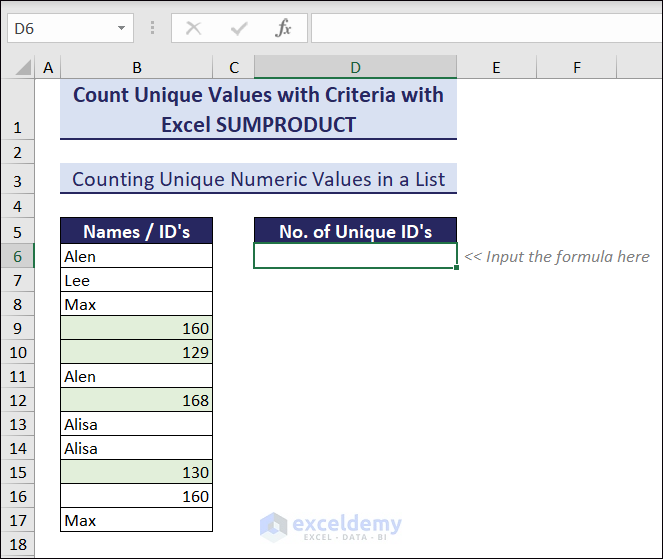Select row 6 header
This screenshot has width=663, height=559.
[x=18, y=256]
